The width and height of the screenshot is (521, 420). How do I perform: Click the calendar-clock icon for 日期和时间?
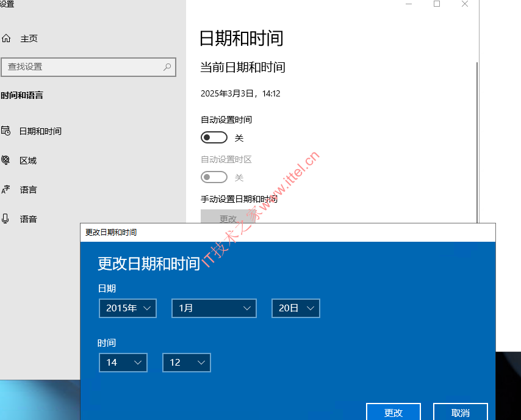point(5,131)
